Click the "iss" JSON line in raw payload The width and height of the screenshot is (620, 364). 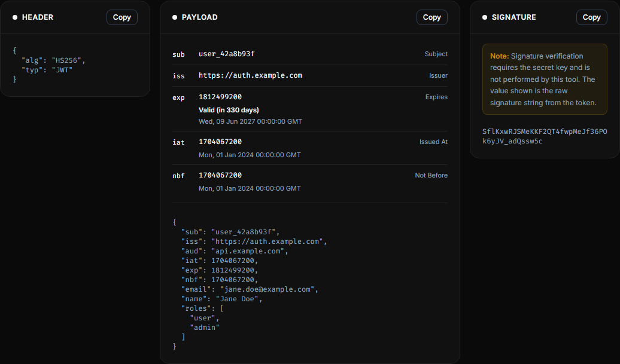254,241
